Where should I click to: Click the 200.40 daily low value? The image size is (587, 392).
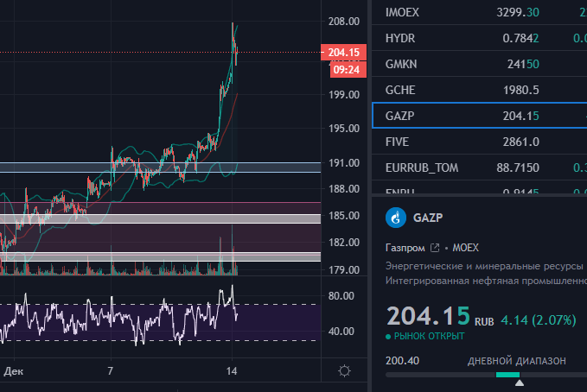pyautogui.click(x=402, y=361)
